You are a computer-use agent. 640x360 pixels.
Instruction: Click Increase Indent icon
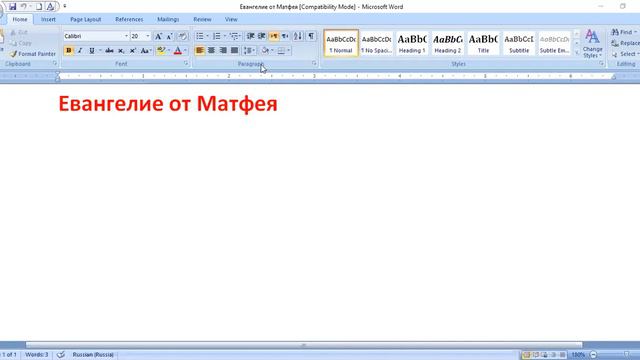tap(262, 36)
